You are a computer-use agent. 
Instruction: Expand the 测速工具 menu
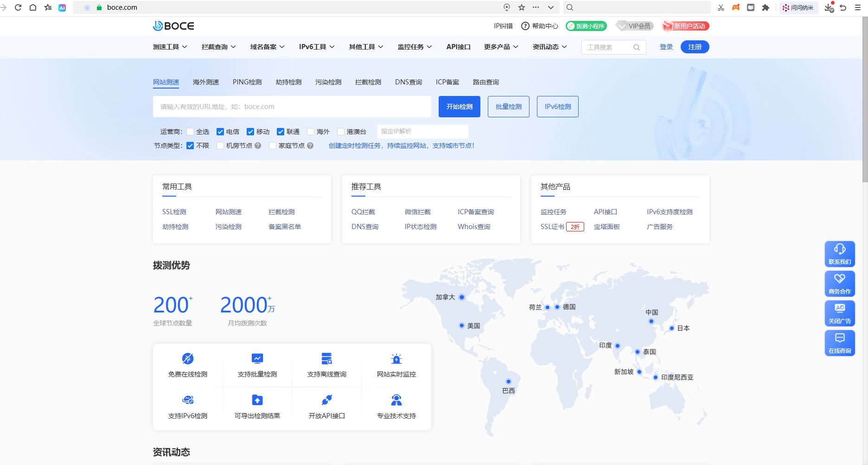(170, 47)
